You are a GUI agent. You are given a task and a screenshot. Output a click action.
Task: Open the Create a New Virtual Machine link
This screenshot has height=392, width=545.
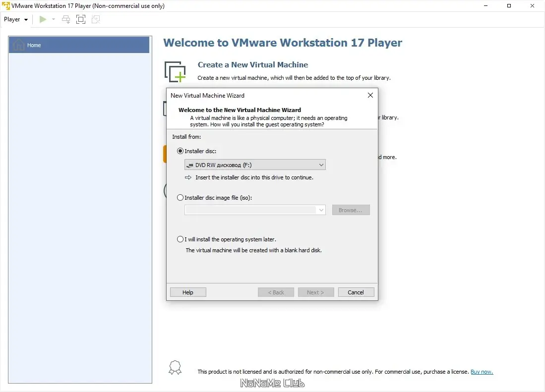pyautogui.click(x=253, y=64)
